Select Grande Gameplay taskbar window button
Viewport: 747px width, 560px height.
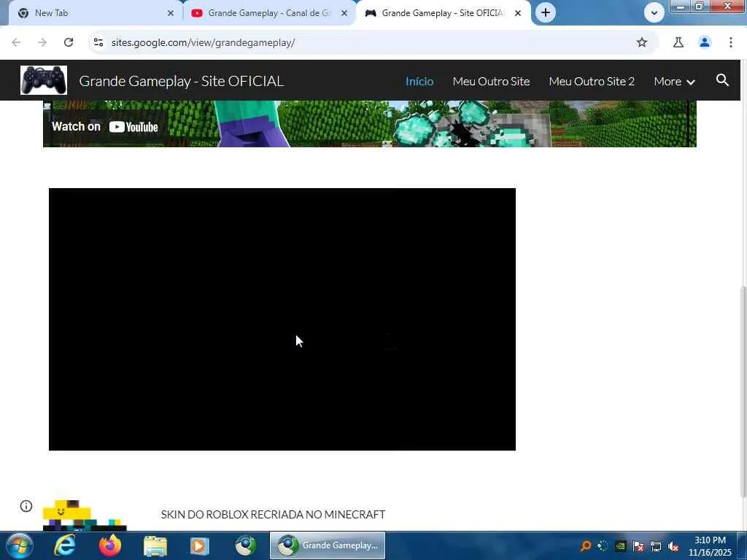(x=328, y=545)
